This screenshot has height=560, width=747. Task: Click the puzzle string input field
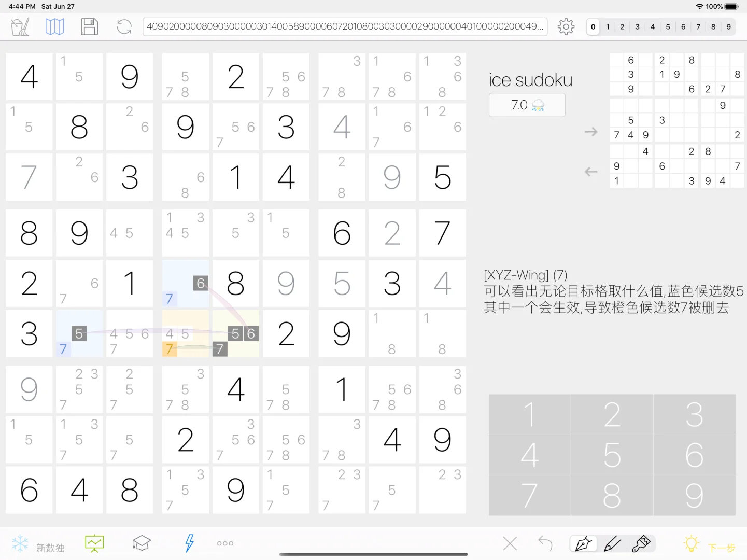pos(345,26)
